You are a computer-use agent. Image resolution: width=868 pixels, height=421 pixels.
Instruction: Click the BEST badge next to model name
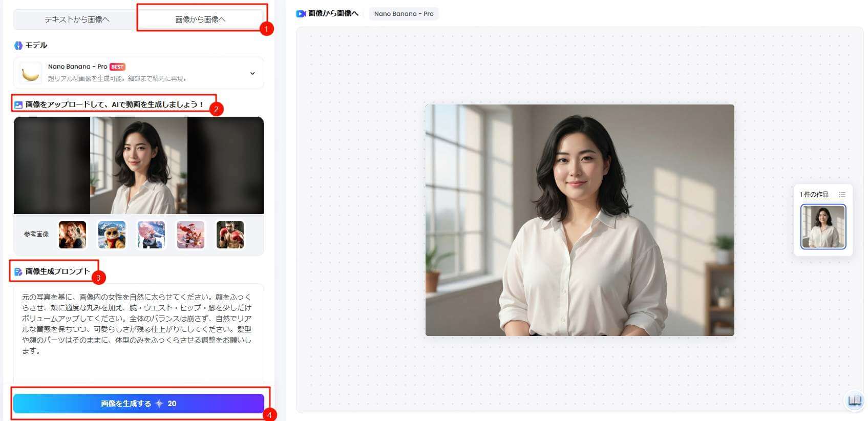coord(117,67)
